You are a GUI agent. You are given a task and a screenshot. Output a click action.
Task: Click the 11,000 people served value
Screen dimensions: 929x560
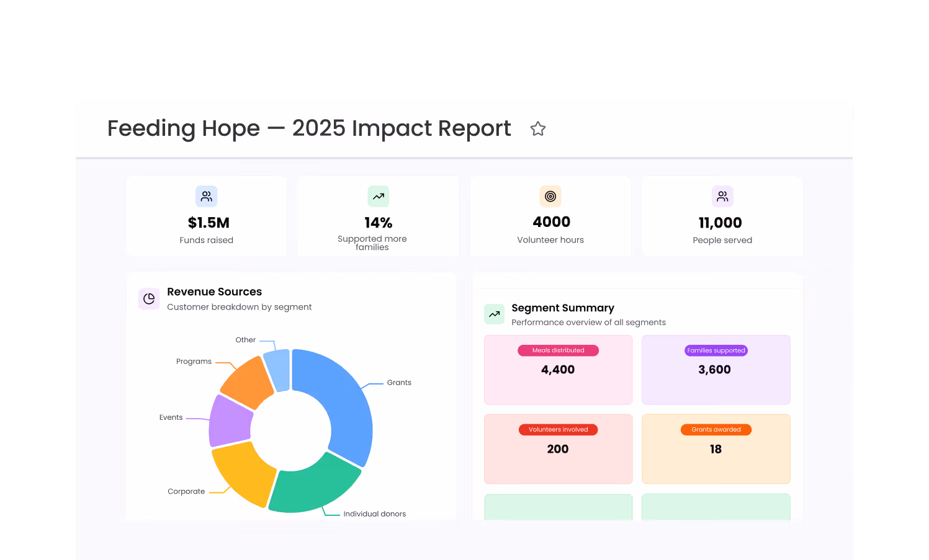tap(720, 223)
